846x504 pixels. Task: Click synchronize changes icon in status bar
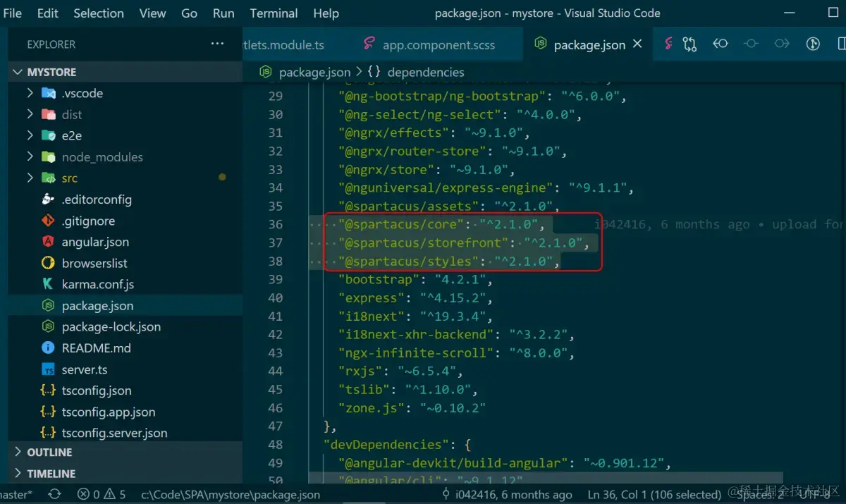54,495
